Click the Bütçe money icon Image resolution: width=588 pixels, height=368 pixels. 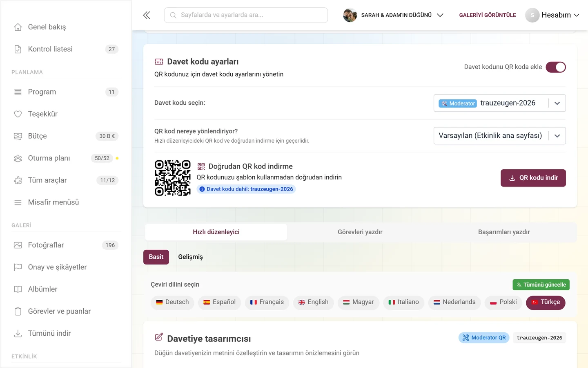[18, 136]
